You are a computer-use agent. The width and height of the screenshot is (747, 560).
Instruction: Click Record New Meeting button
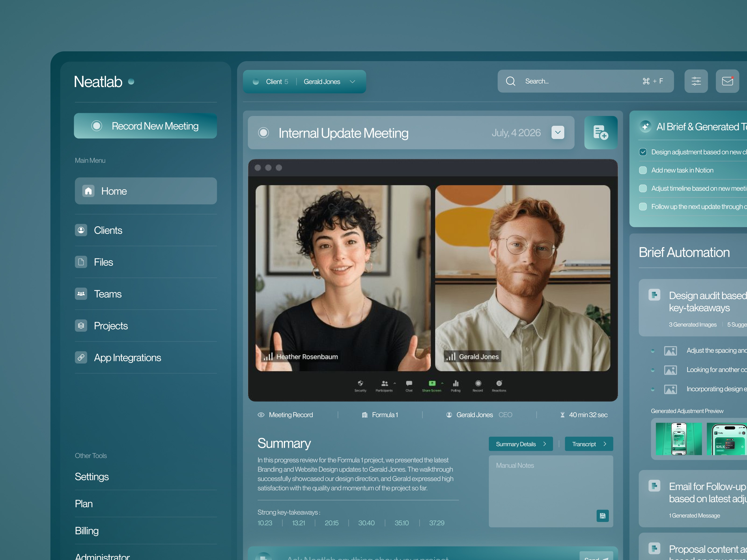pos(146,126)
